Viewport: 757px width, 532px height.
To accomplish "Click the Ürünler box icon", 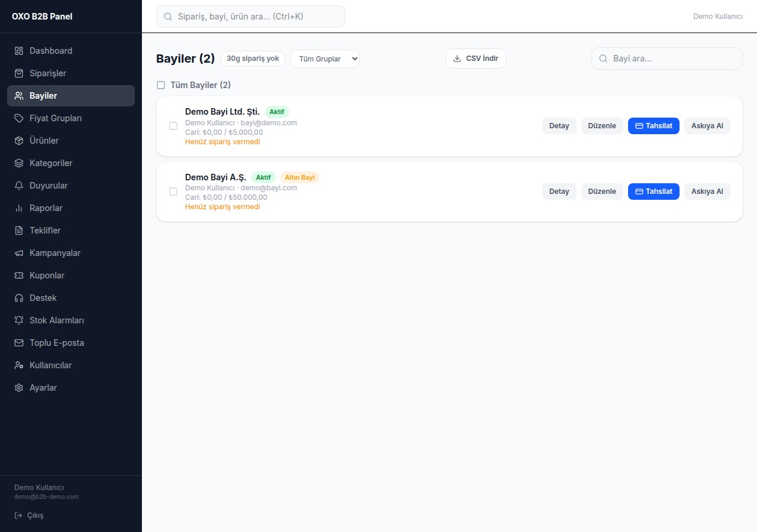I will coord(19,141).
